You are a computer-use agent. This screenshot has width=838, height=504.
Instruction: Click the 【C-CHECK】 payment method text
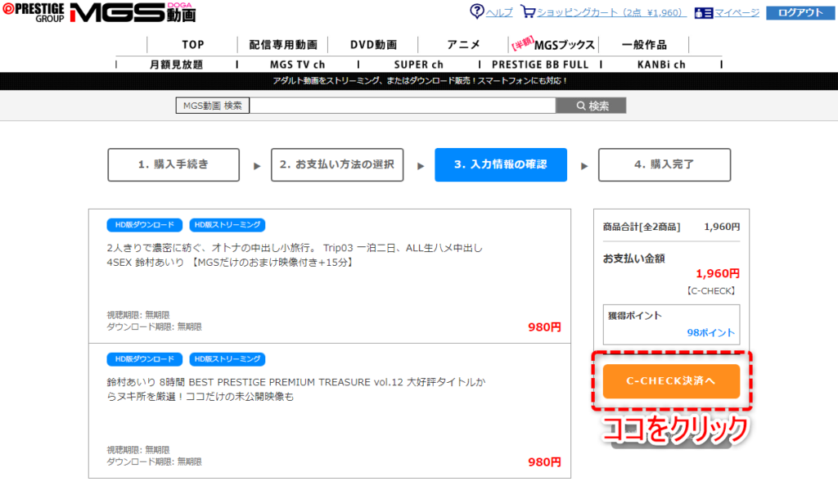point(711,290)
